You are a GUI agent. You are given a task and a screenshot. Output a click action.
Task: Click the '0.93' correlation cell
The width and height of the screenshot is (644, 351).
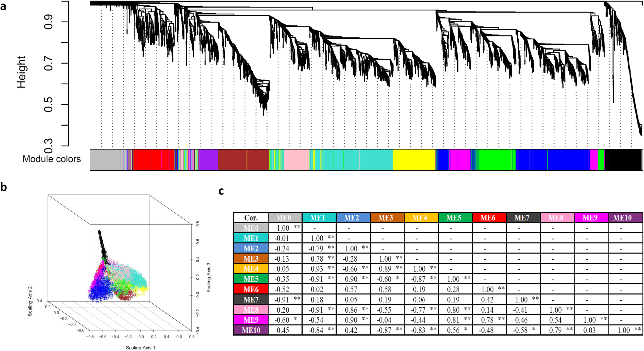pos(319,269)
